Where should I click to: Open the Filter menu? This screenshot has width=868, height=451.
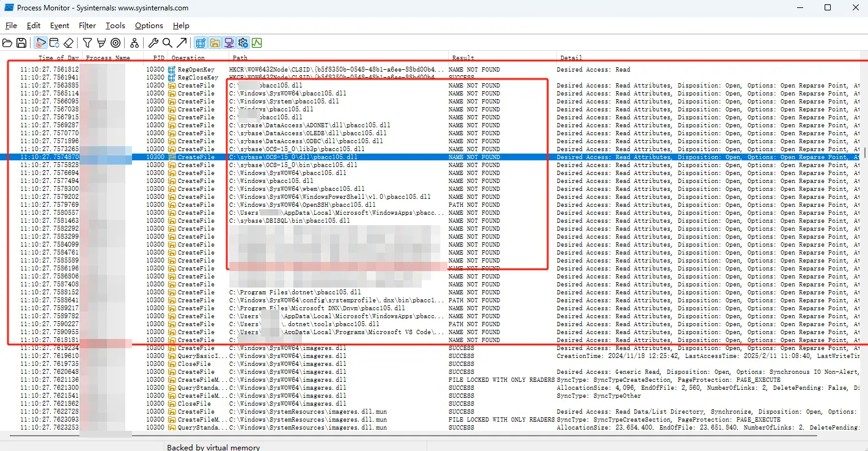(87, 26)
